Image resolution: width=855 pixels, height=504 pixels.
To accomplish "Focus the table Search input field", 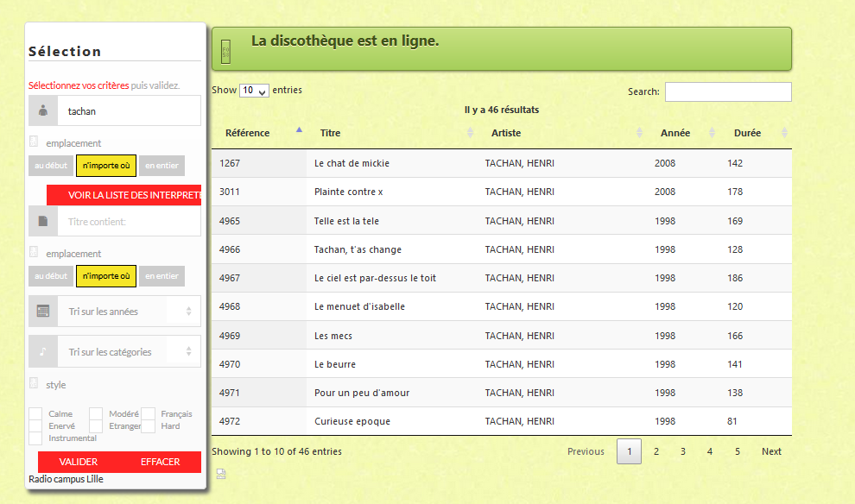I will (727, 91).
